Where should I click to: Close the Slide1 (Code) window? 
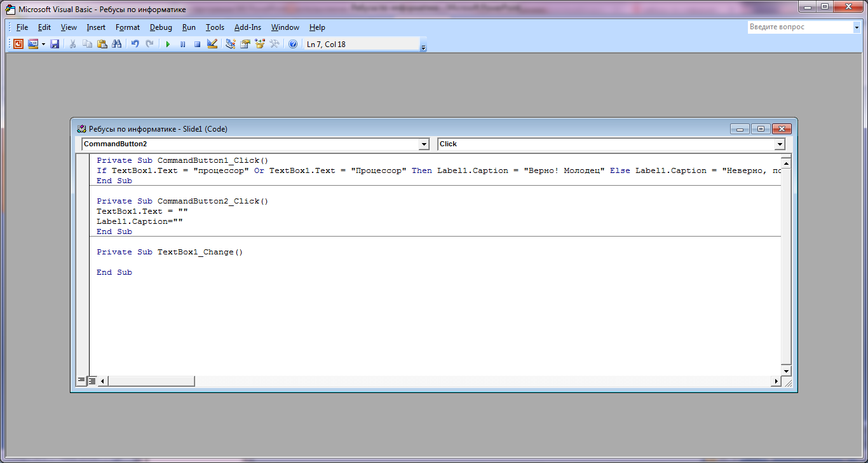tap(782, 128)
